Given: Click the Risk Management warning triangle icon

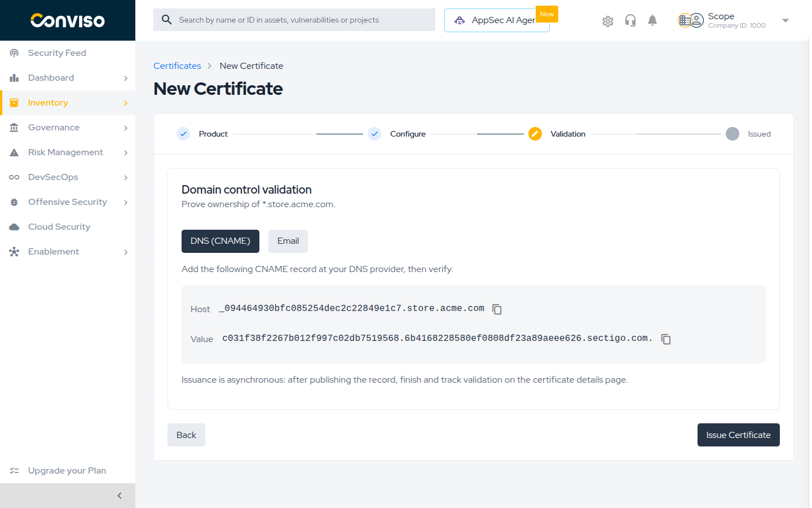Looking at the screenshot, I should click(x=14, y=152).
